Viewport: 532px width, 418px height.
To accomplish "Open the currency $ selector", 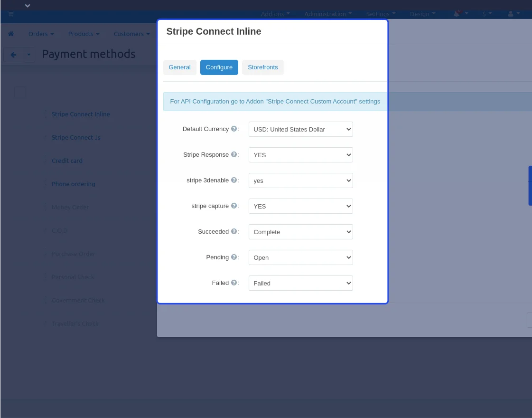I will 487,14.
